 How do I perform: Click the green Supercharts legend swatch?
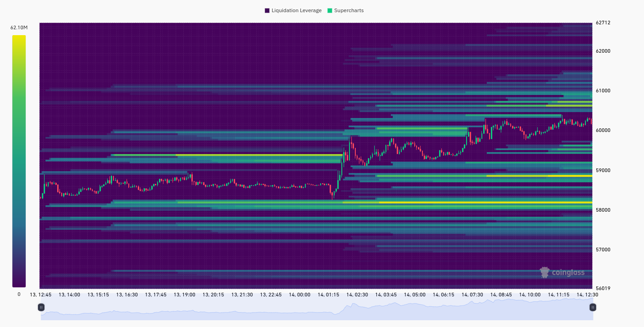[330, 10]
